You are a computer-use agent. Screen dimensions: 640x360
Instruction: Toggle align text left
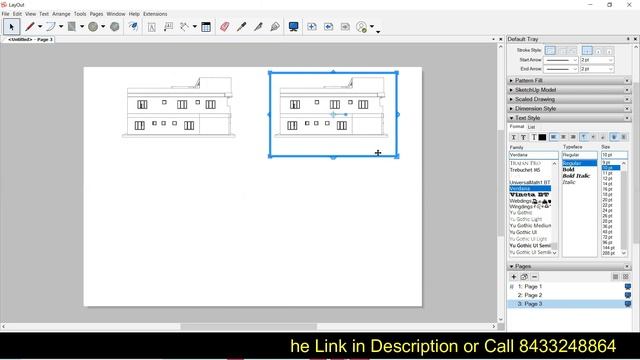pyautogui.click(x=553, y=137)
